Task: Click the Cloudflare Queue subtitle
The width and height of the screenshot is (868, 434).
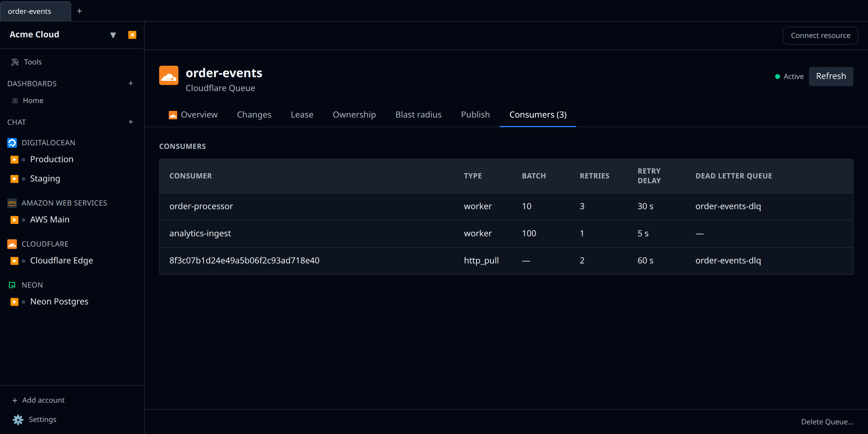Action: (220, 88)
